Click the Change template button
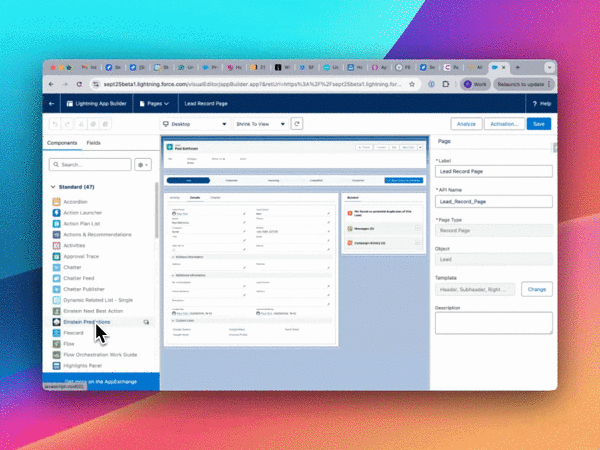The width and height of the screenshot is (600, 450). pyautogui.click(x=537, y=288)
